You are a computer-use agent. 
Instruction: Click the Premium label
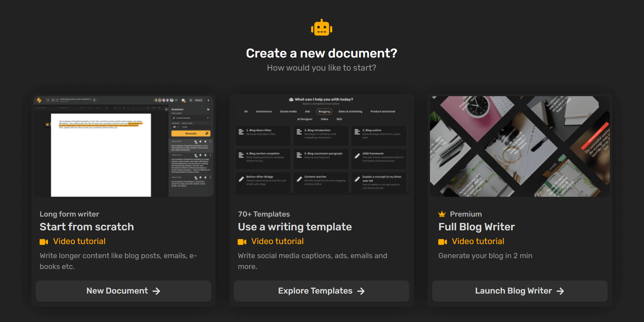(466, 214)
